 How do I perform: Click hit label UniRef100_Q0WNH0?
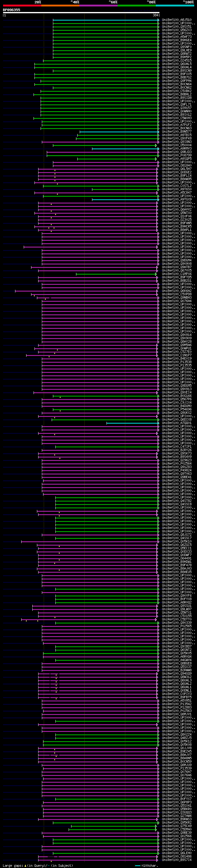176,111
